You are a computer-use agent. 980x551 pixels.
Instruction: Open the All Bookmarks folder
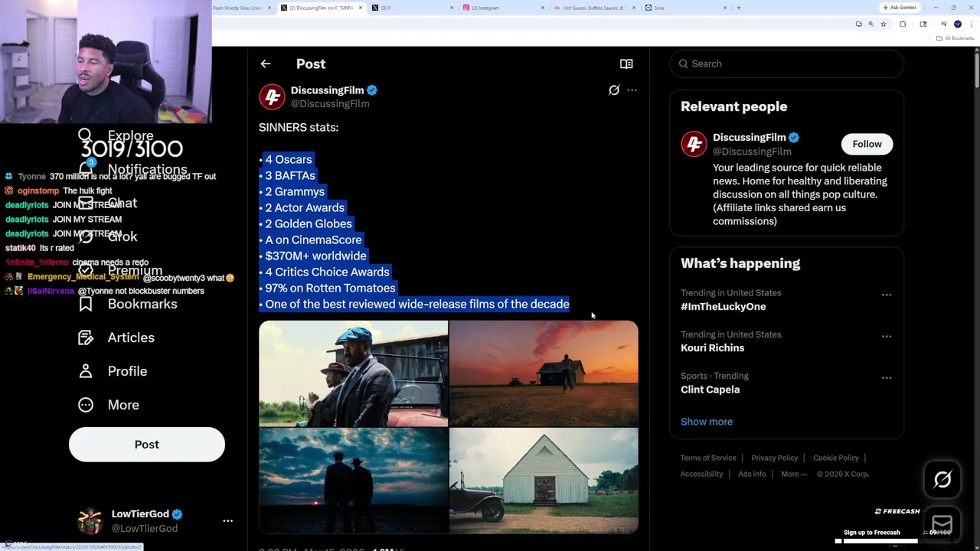(x=955, y=38)
